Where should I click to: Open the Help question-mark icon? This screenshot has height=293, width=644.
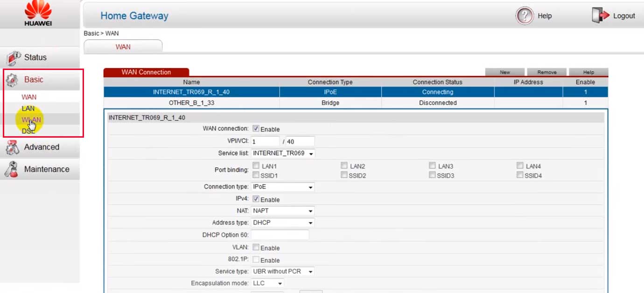[525, 15]
